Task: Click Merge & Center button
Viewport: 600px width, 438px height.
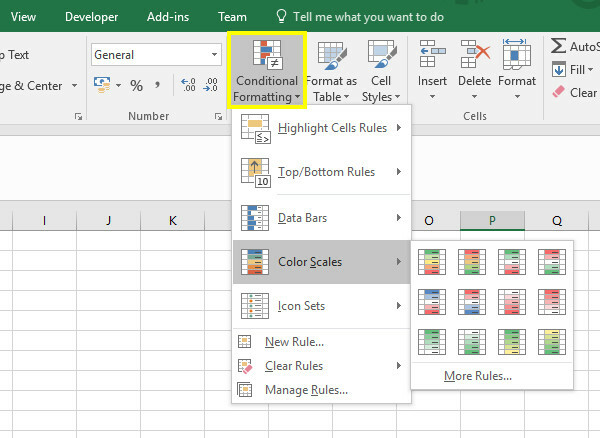Action: pos(31,85)
